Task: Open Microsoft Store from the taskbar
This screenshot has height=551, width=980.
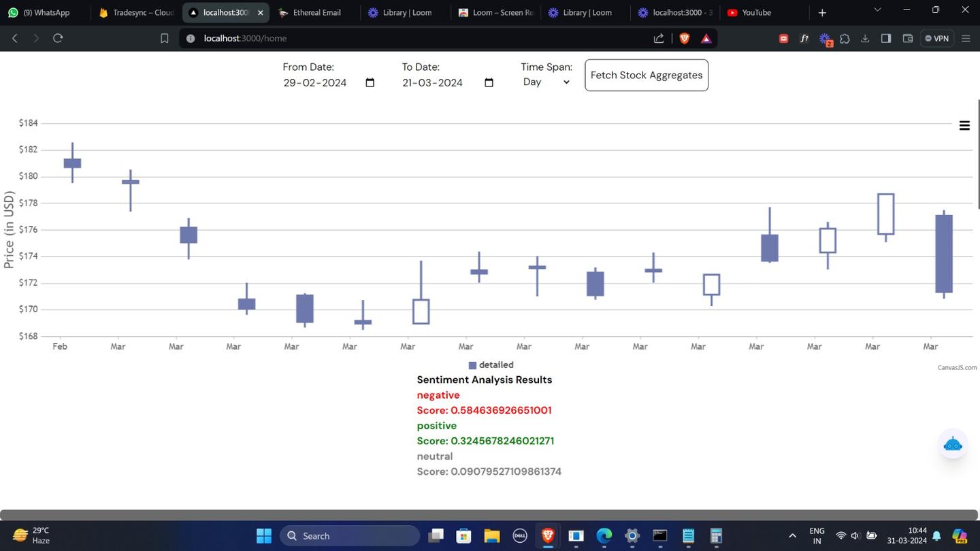Action: [464, 536]
